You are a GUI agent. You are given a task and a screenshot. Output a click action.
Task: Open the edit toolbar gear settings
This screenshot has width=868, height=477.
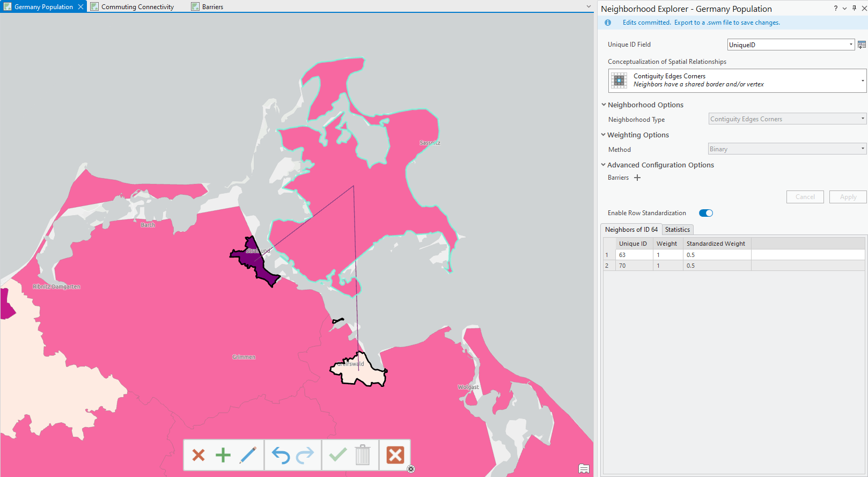[411, 469]
